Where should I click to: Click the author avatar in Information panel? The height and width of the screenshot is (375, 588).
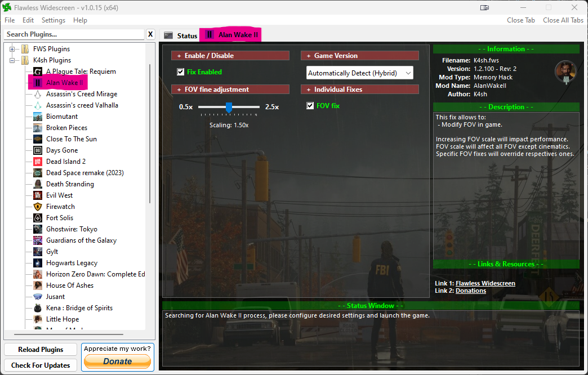click(x=565, y=72)
